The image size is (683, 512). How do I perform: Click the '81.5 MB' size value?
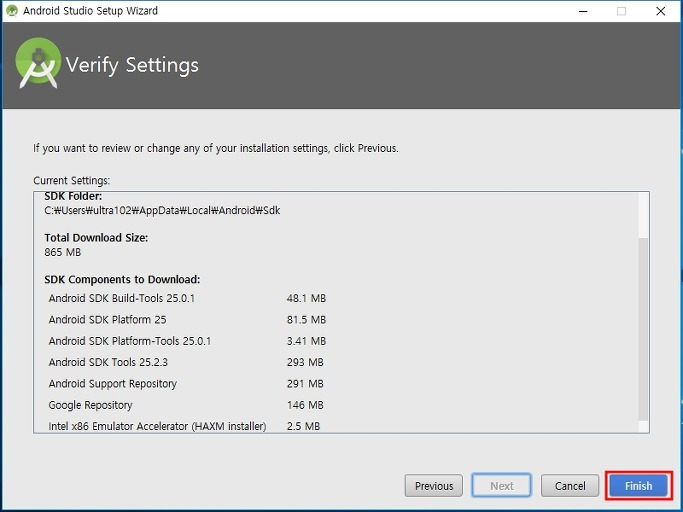[306, 319]
